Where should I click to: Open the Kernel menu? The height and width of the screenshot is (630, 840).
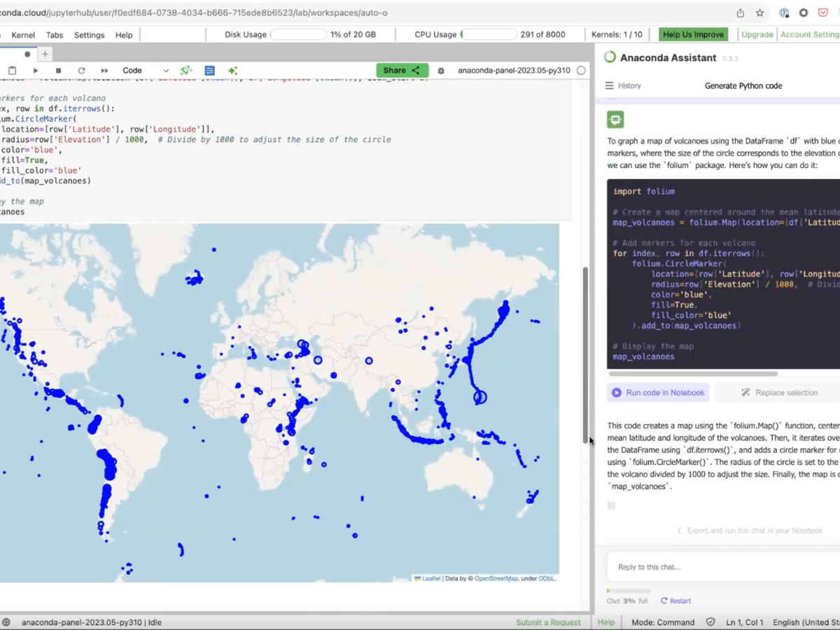pyautogui.click(x=23, y=35)
